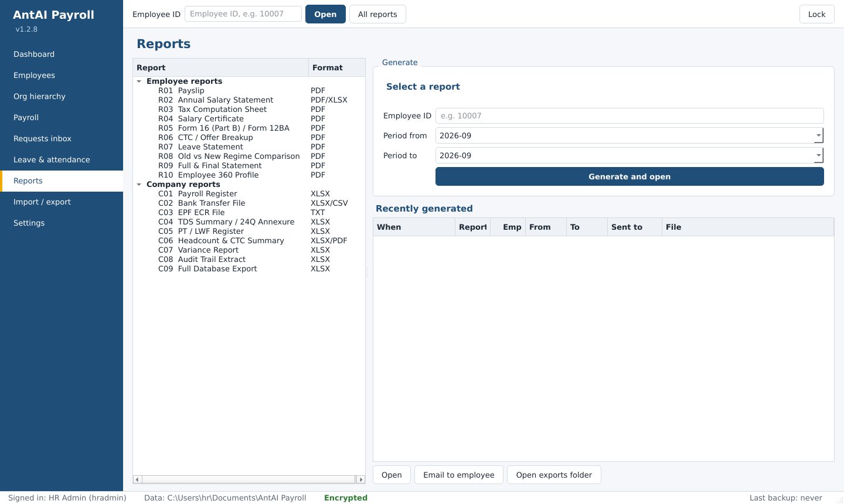Click Open exports folder
844x504 pixels.
tap(554, 475)
